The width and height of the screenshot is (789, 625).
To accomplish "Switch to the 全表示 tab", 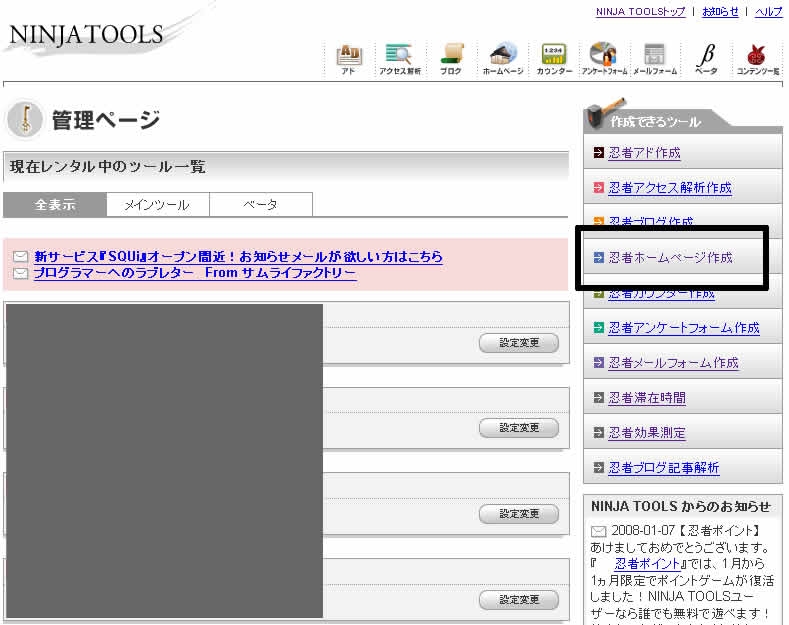I will pyautogui.click(x=55, y=204).
